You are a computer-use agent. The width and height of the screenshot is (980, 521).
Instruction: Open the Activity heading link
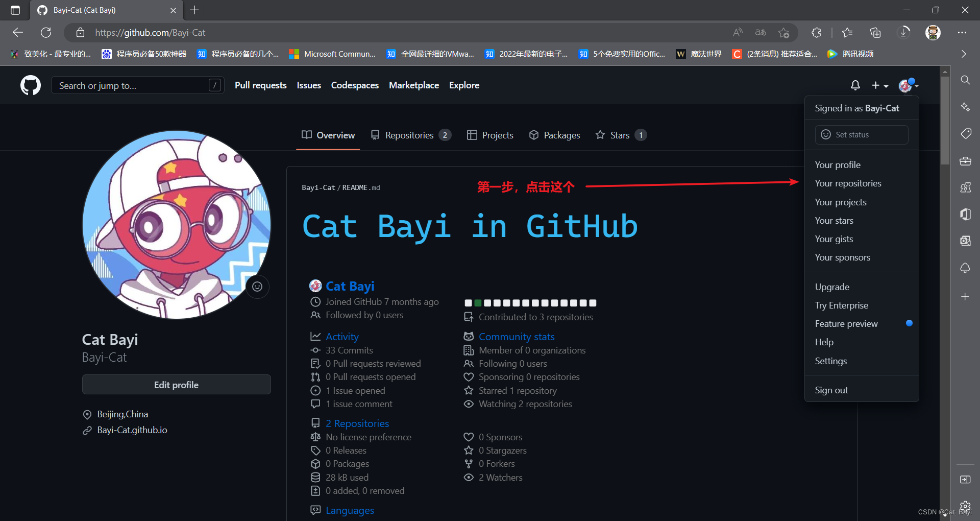tap(342, 337)
